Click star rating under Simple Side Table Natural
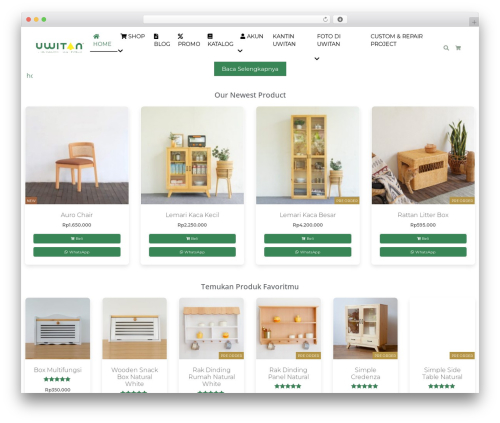The width and height of the screenshot is (500, 423). 442,386
